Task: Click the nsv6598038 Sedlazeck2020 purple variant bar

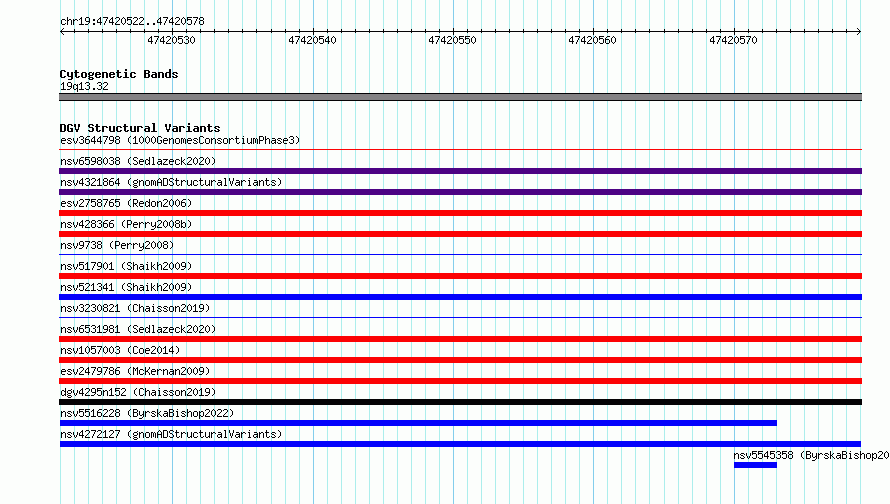Action: coord(460,171)
